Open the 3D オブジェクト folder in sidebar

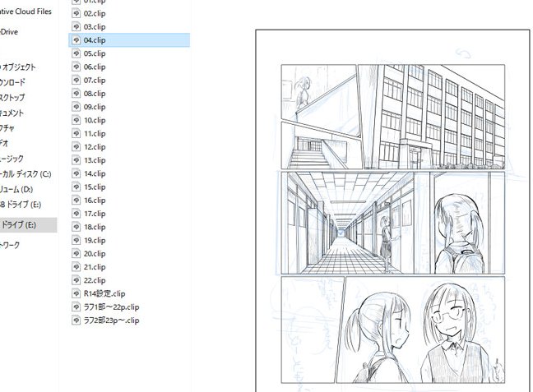click(x=17, y=67)
